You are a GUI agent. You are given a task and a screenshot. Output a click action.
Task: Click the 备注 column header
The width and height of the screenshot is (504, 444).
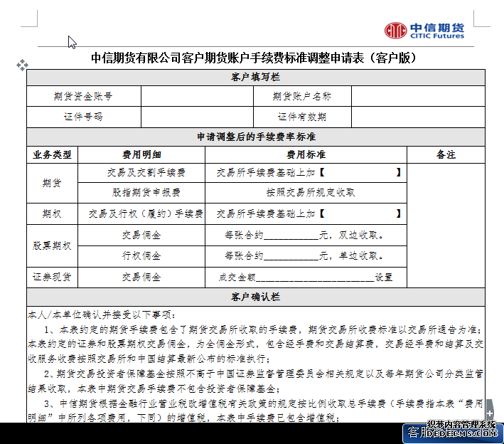(446, 154)
